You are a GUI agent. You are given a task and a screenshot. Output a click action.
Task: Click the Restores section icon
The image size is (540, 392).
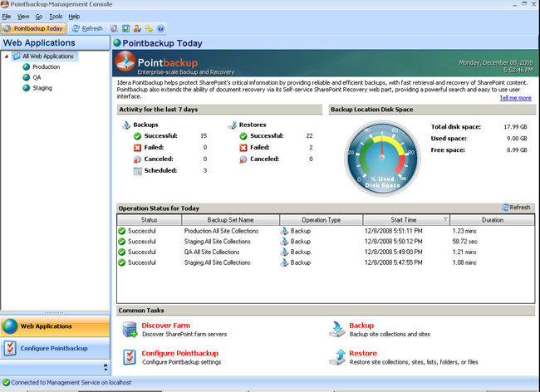233,125
